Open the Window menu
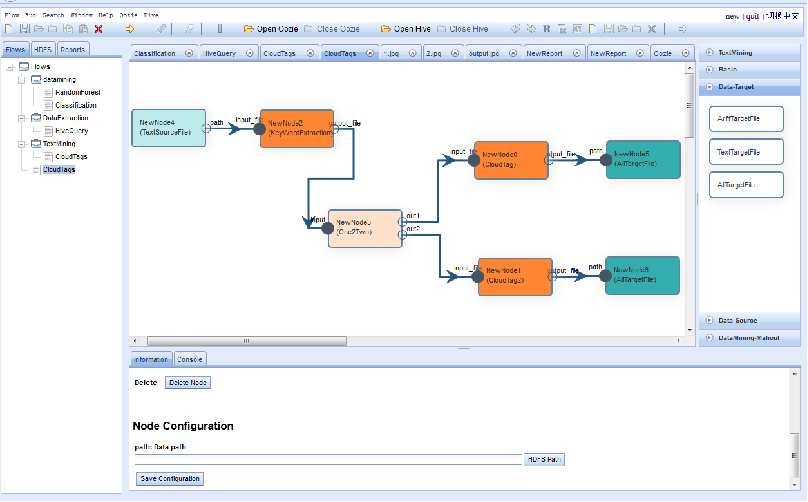Screen dimensions: 808x502 tap(81, 15)
